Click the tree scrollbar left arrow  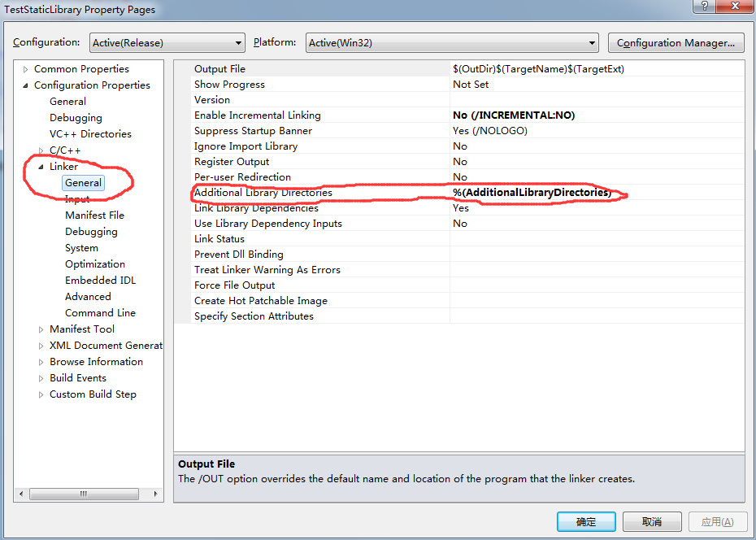[21, 494]
